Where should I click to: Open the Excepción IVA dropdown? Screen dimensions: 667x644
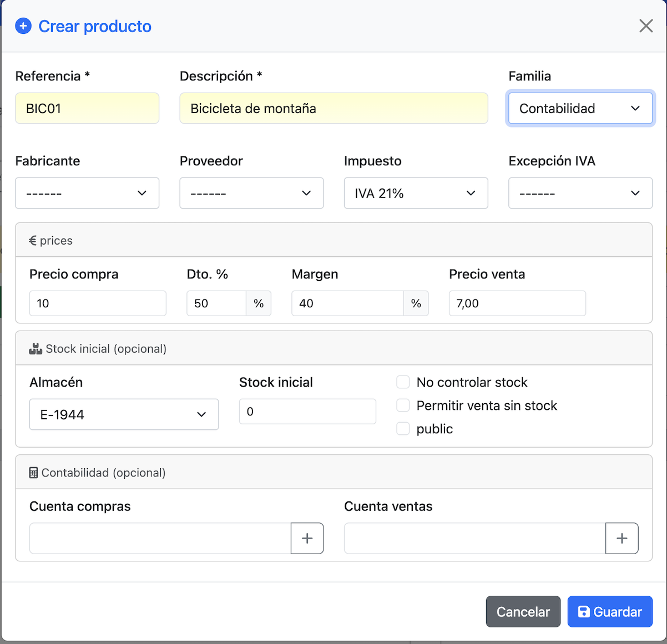point(580,193)
